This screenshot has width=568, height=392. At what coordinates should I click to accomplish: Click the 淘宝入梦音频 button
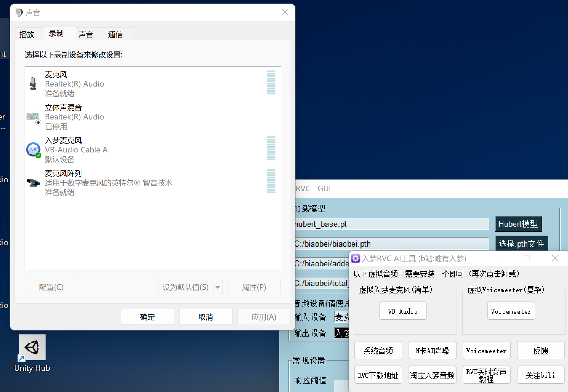point(432,375)
